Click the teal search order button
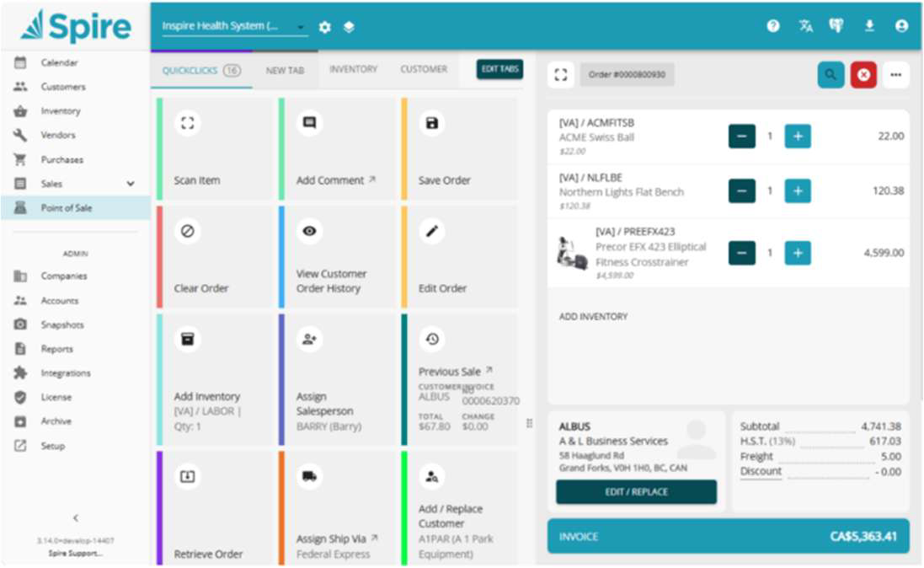This screenshot has height=568, width=924. (x=831, y=75)
